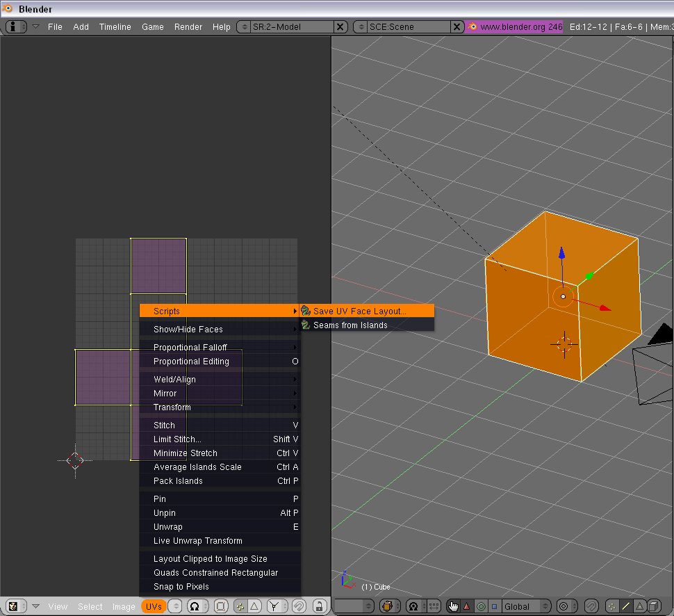Image resolution: width=674 pixels, height=616 pixels.
Task: Open the scene browse arrows beside SCE:Scene
Action: (361, 26)
